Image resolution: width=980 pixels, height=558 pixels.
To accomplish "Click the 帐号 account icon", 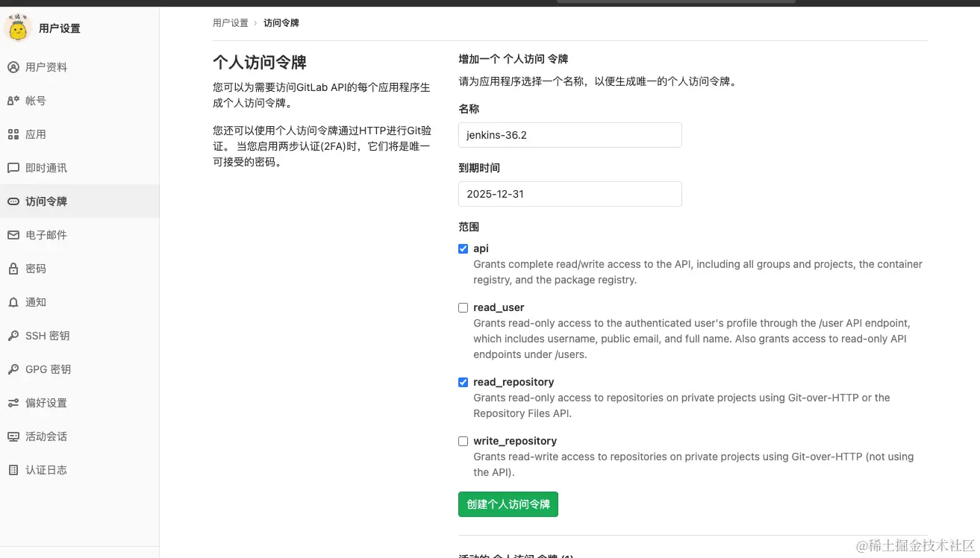I will [x=13, y=101].
